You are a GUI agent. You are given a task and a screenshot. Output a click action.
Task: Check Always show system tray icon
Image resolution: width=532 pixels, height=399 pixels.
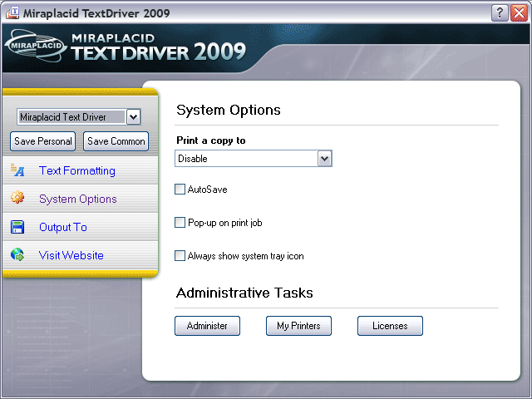click(x=180, y=255)
